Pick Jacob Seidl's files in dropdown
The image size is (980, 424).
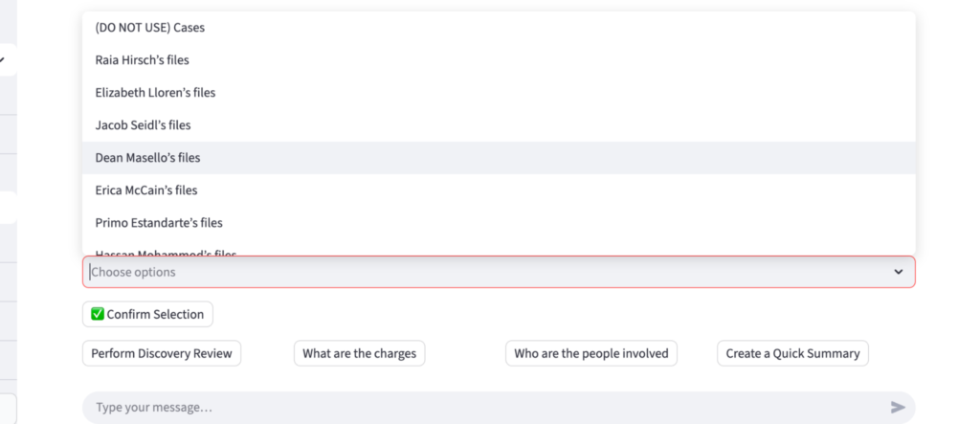(x=143, y=125)
